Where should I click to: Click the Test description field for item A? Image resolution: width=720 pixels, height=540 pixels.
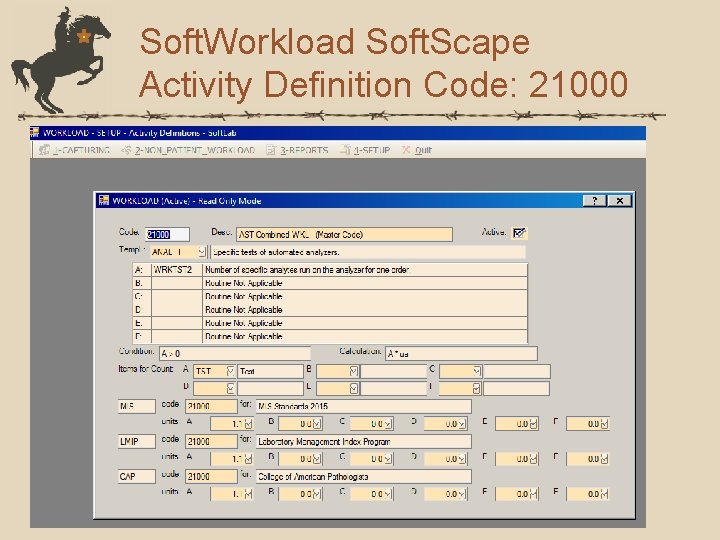270,371
